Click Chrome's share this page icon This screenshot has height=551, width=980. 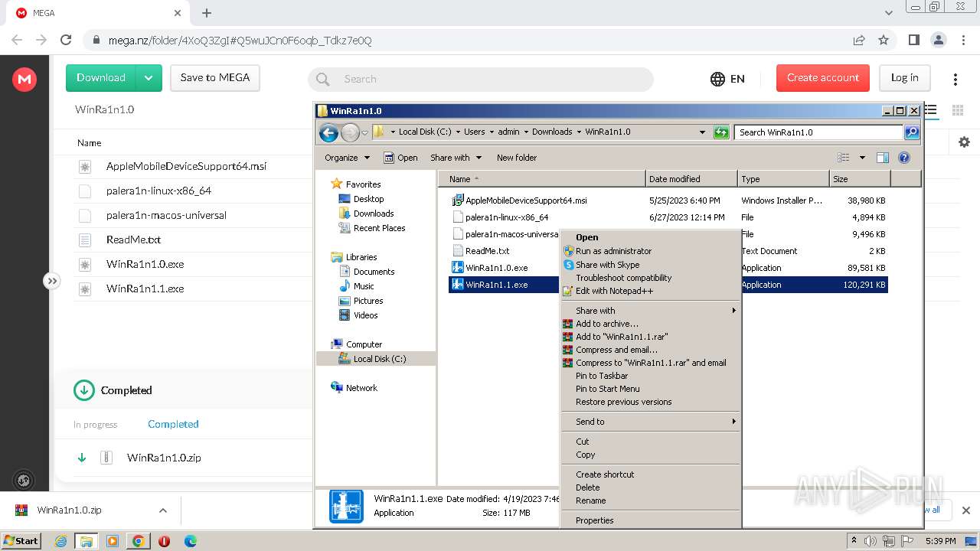pos(859,40)
